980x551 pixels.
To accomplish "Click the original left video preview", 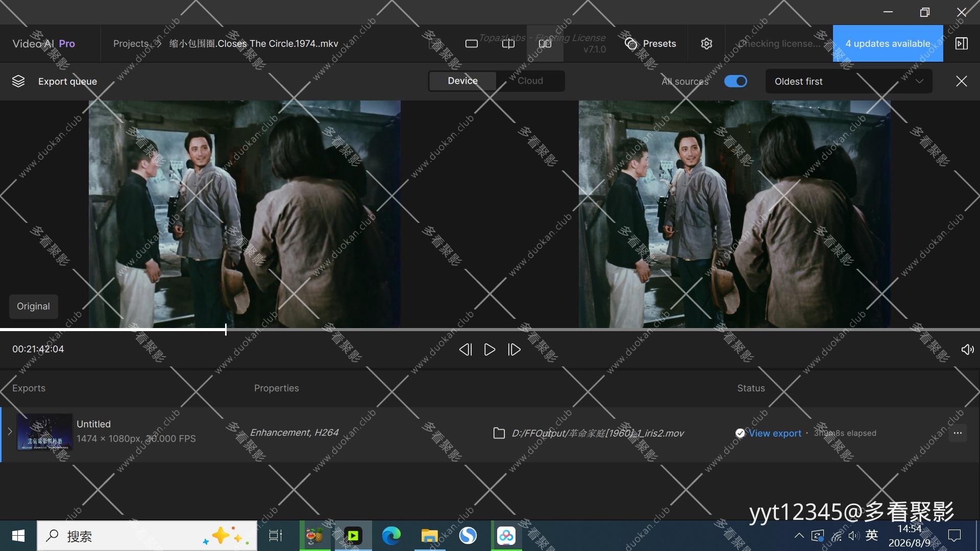I will coord(244,214).
